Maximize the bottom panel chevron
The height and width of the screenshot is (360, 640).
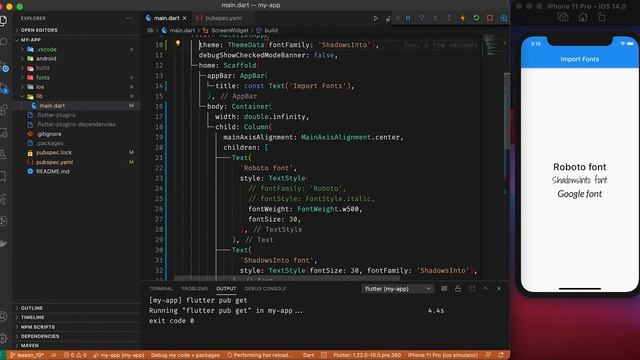click(485, 289)
